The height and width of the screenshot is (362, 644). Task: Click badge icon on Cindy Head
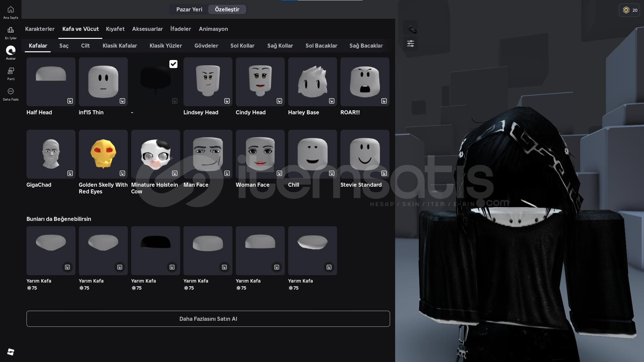point(279,101)
